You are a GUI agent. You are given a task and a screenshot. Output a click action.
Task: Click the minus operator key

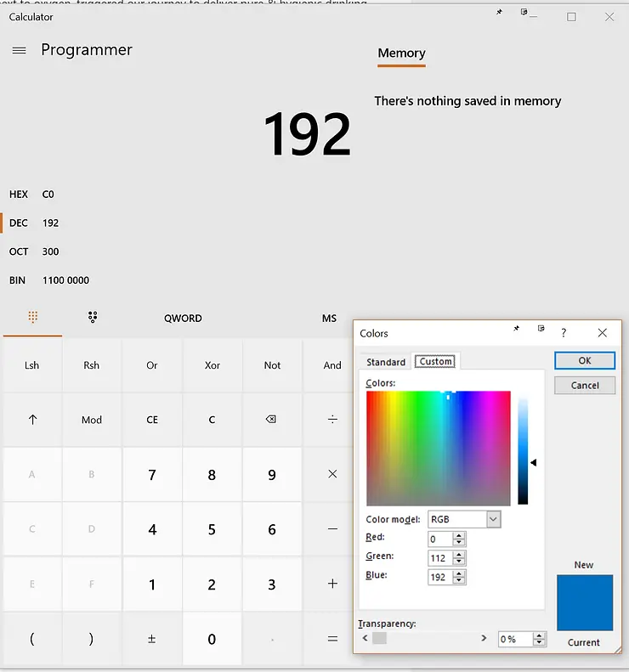pyautogui.click(x=332, y=529)
